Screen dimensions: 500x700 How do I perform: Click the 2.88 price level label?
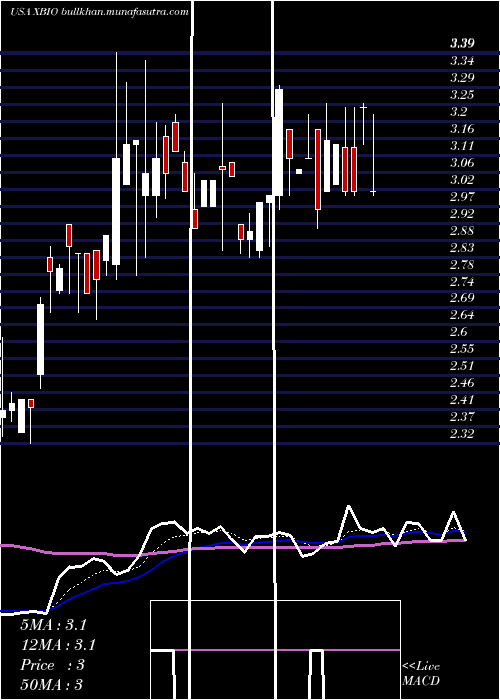[462, 231]
